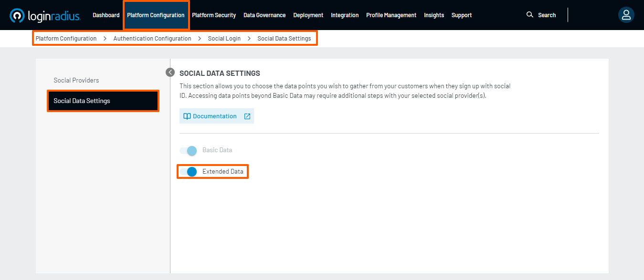Click the breadcrumb chevron after Platform Configuration
Screen dimensions: 644x280
tap(105, 38)
